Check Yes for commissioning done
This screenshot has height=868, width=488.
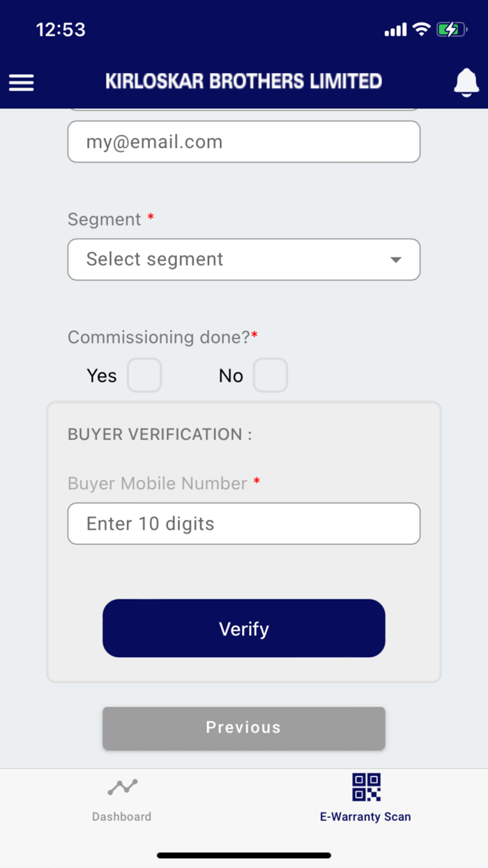click(144, 375)
